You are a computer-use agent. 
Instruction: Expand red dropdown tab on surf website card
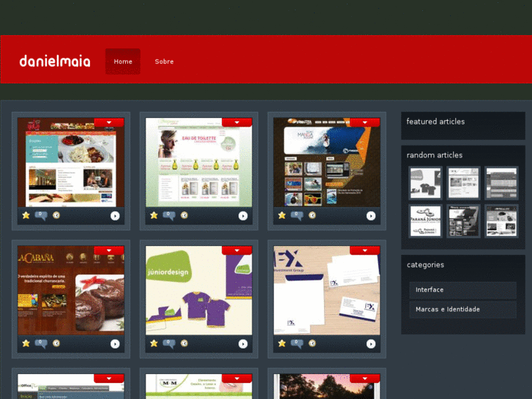pos(364,122)
